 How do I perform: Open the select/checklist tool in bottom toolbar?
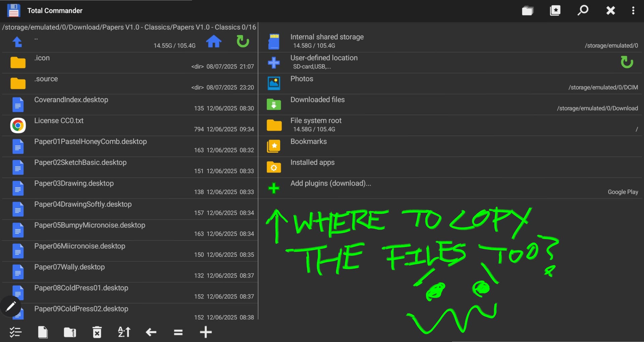[15, 332]
